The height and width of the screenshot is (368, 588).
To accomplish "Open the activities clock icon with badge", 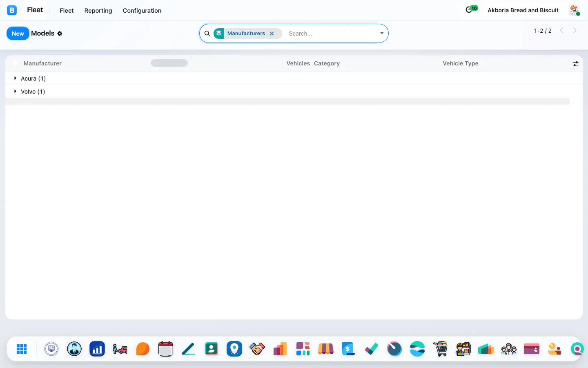I will 472,9.
